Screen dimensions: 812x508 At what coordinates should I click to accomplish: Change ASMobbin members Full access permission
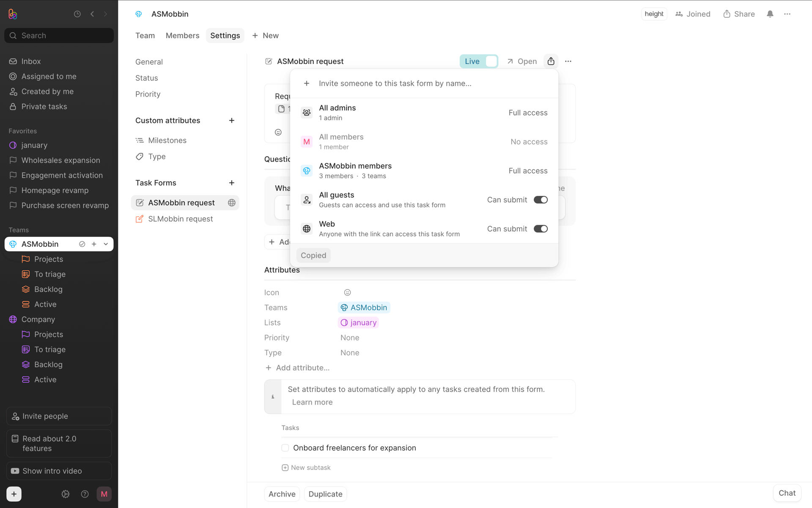(528, 171)
